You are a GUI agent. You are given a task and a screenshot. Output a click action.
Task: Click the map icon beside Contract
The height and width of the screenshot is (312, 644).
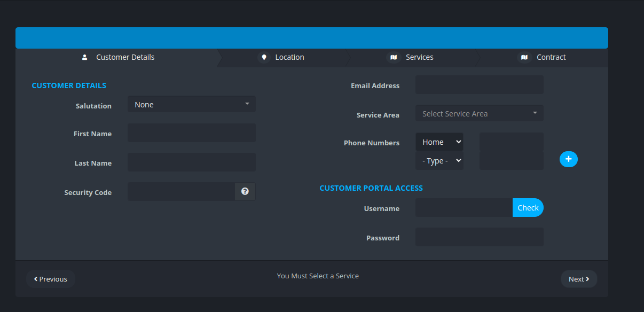pyautogui.click(x=524, y=57)
